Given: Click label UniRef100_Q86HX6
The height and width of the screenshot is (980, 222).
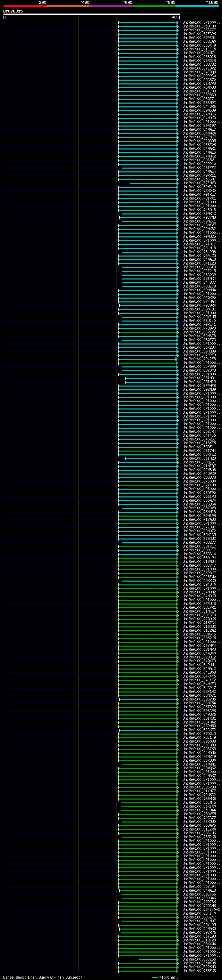Looking at the screenshot, I should pyautogui.click(x=199, y=799).
